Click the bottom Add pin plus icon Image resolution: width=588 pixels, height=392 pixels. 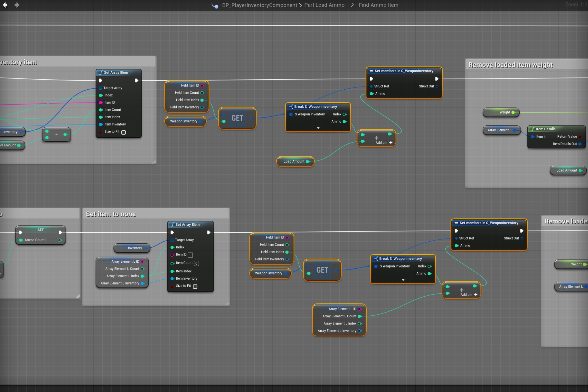[476, 295]
